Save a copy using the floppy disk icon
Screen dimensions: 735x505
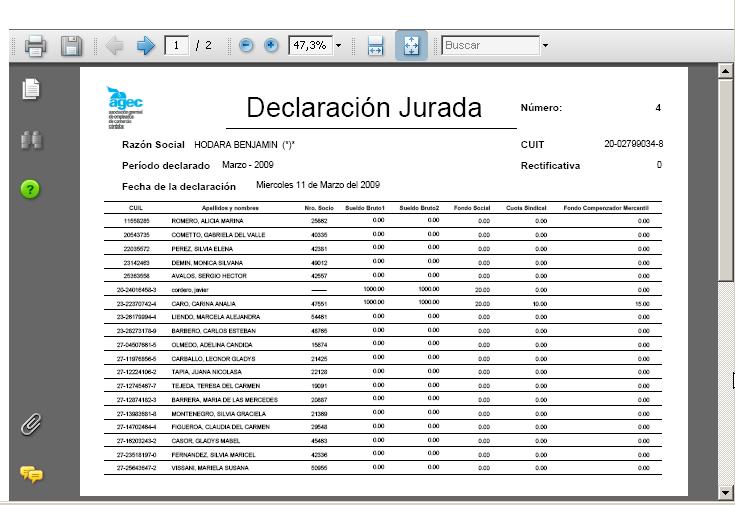pyautogui.click(x=71, y=45)
